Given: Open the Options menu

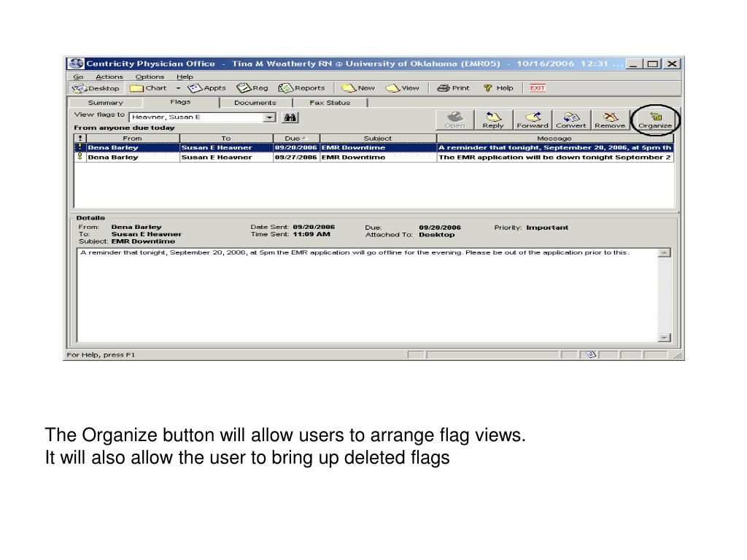Looking at the screenshot, I should pos(150,77).
